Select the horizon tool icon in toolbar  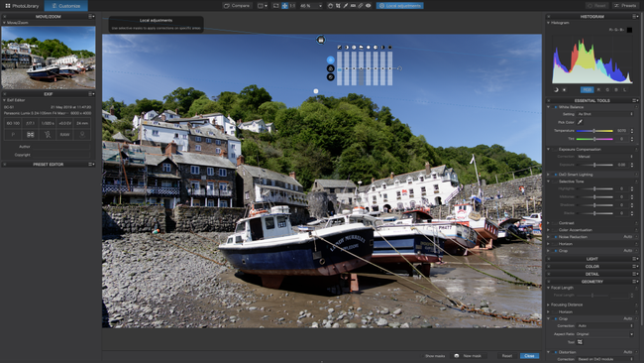click(x=353, y=6)
